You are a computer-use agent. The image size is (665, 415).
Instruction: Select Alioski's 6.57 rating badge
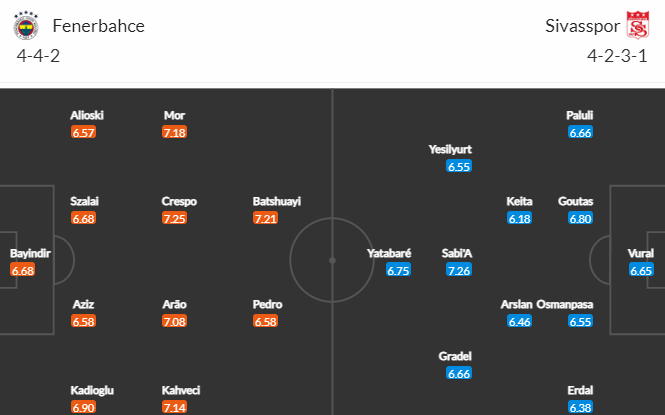84,132
